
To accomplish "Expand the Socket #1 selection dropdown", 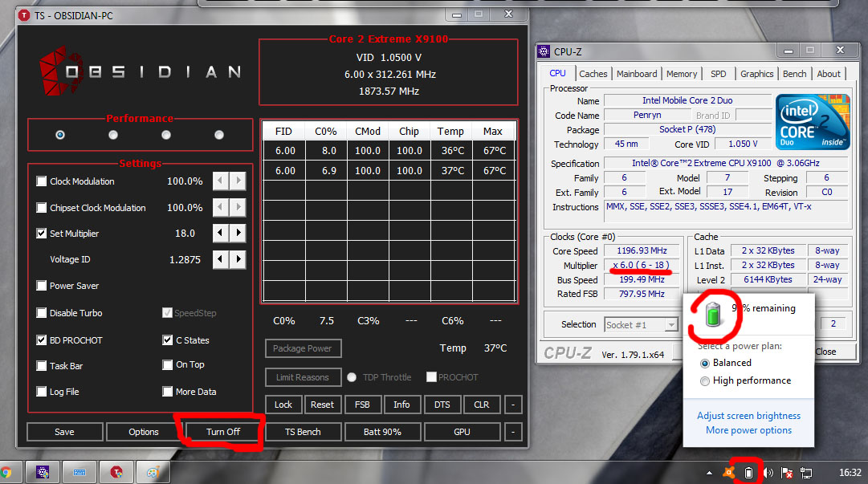I will tap(671, 325).
